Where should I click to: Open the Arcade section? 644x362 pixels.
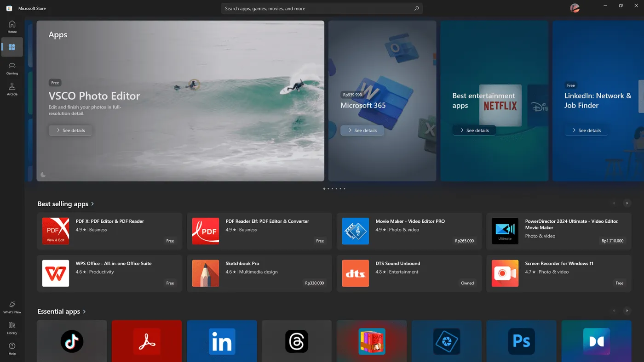[x=12, y=89]
